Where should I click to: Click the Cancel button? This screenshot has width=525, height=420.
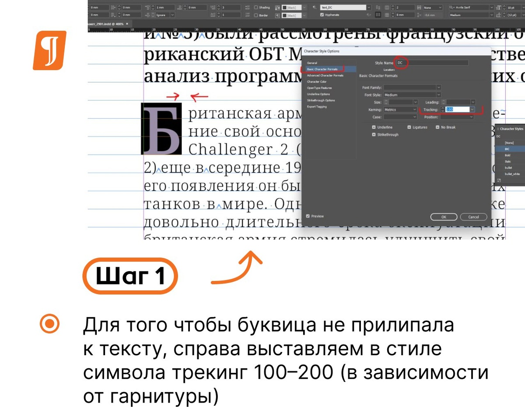pos(473,217)
